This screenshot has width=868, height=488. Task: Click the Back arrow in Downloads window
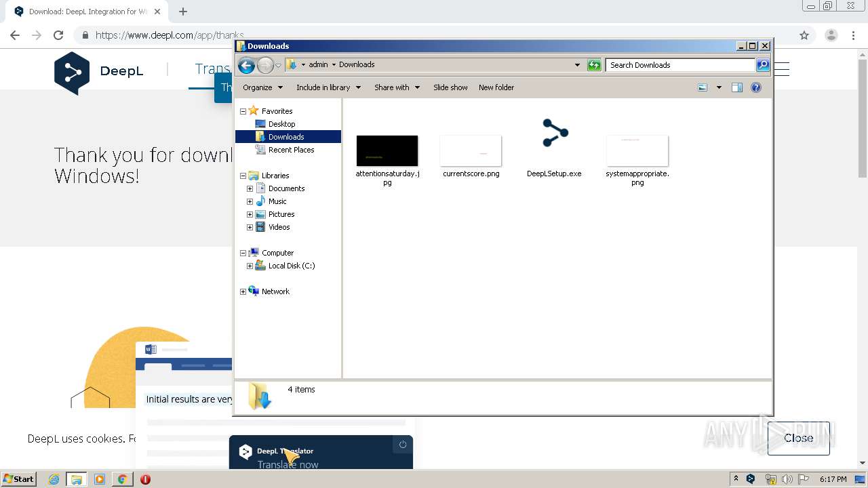coord(246,65)
